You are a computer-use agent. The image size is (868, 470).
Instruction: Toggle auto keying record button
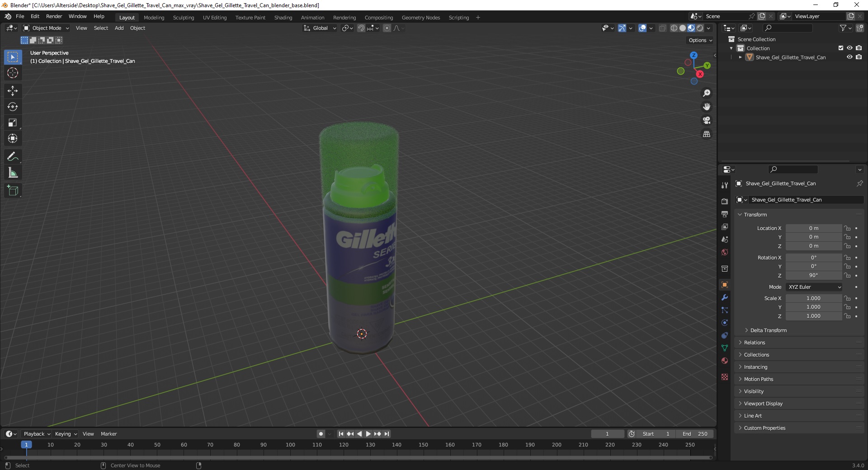321,434
